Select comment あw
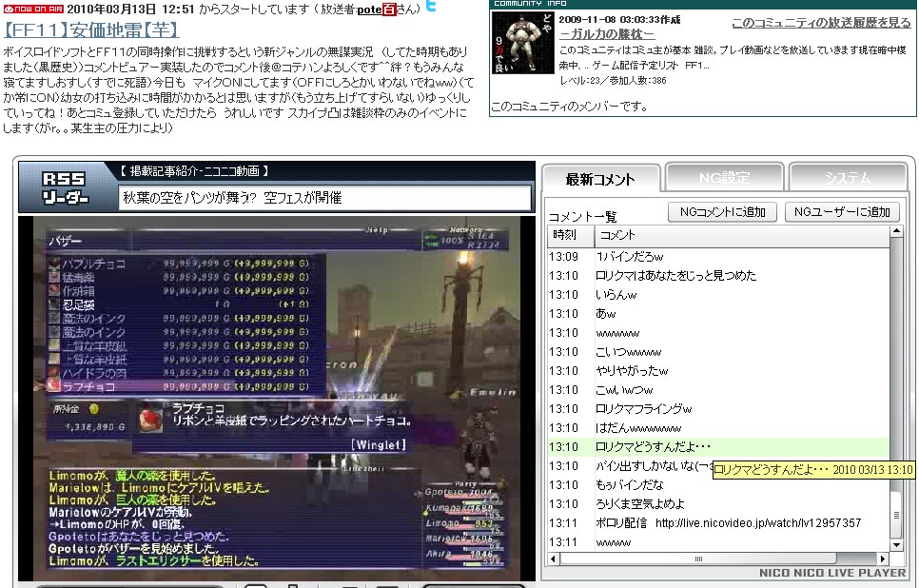 click(718, 314)
